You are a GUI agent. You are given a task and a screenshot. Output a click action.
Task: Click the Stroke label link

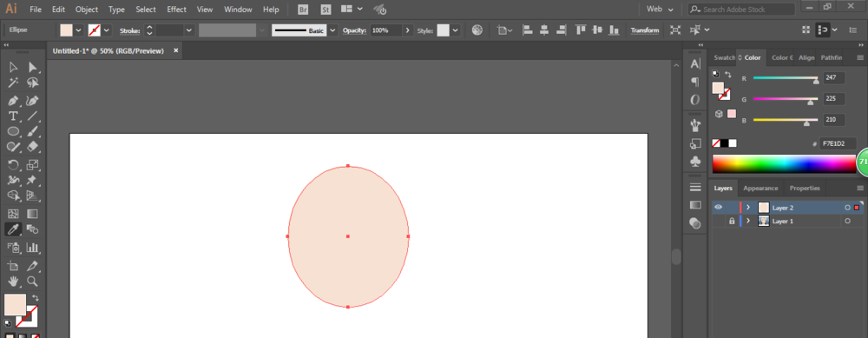click(130, 30)
